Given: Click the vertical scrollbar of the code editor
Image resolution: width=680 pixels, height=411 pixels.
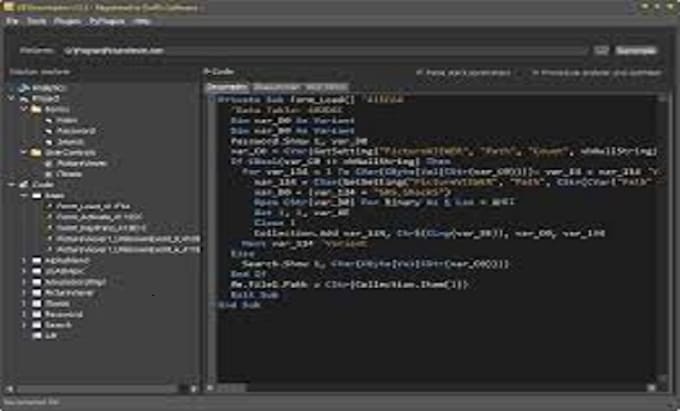Looking at the screenshot, I should [663, 238].
